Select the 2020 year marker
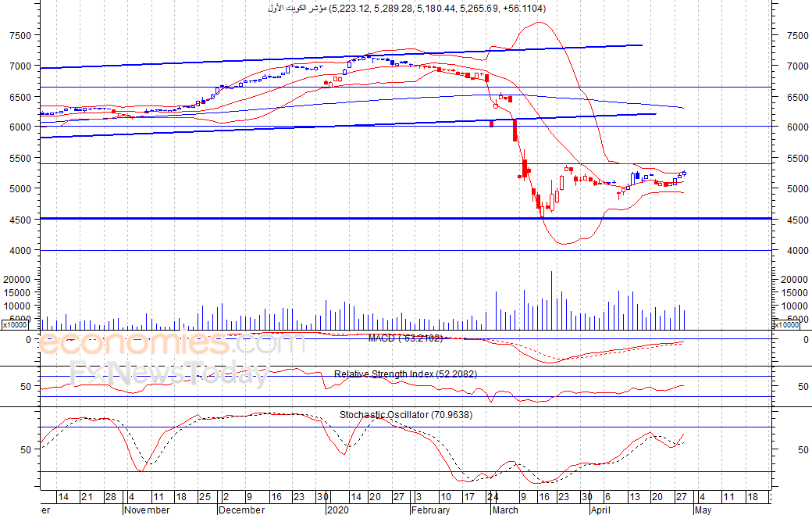 coord(337,510)
